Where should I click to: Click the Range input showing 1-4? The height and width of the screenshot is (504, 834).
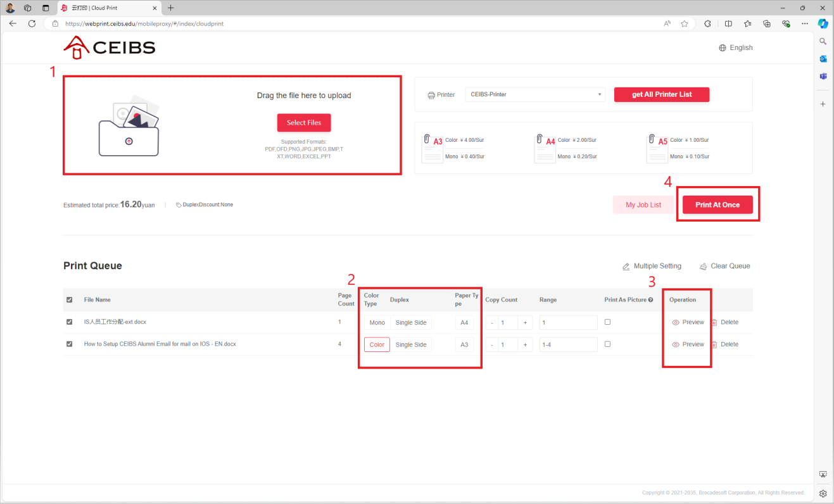568,344
